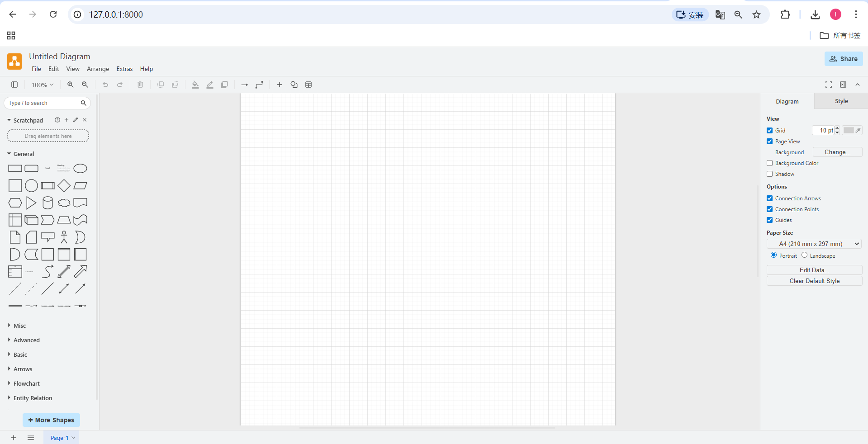This screenshot has width=868, height=444.
Task: Open the Paper Size dropdown
Action: [x=814, y=244]
